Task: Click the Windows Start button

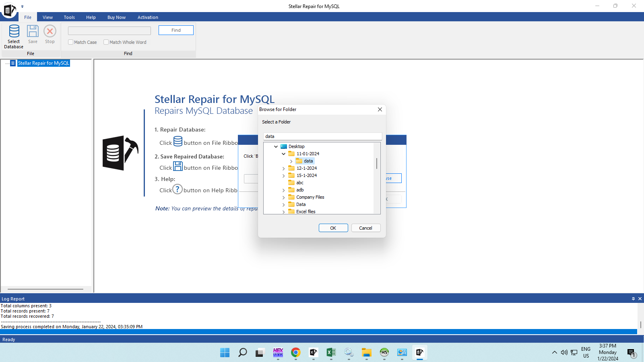Action: click(225, 353)
